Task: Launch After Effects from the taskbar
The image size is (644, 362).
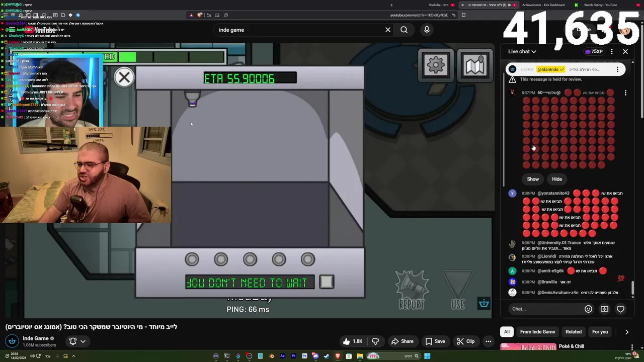Action: tap(282, 356)
